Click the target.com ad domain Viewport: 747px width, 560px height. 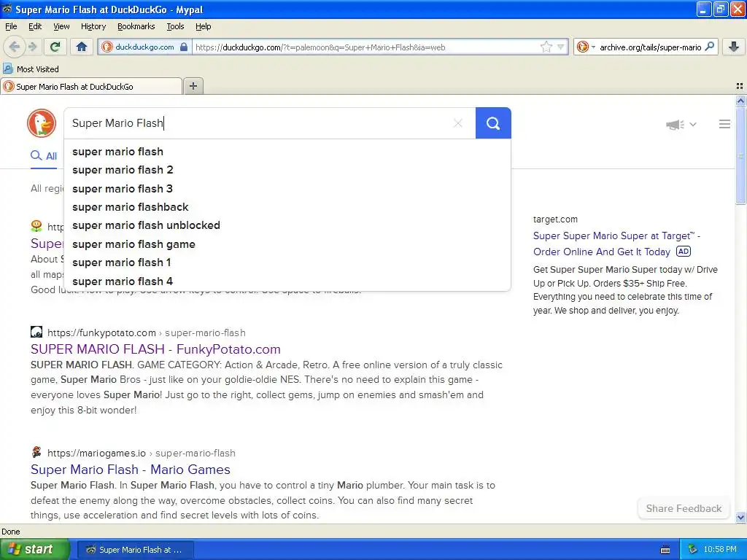555,219
